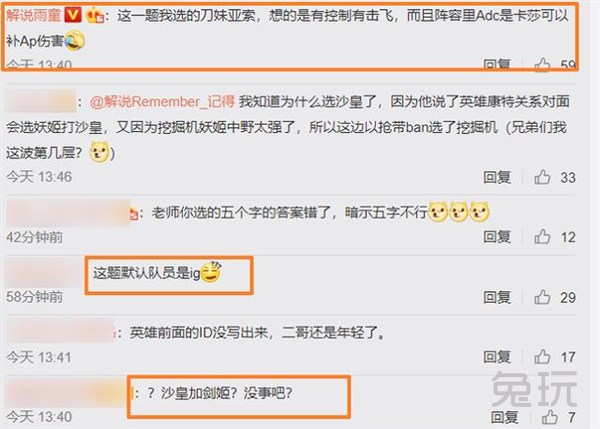Click the doge emoji after '这波第几层？'
The height and width of the screenshot is (429, 600).
[99, 152]
